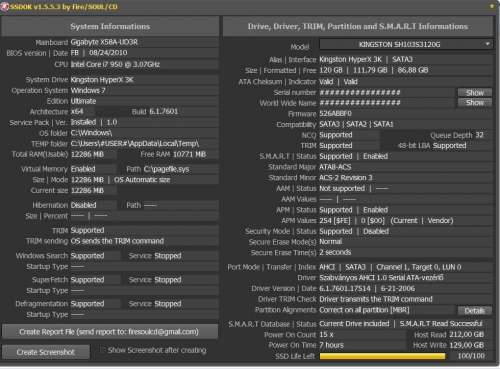Select APM Values 254 [$FE] text
Viewport: 500px width, 369px height.
pyautogui.click(x=335, y=220)
